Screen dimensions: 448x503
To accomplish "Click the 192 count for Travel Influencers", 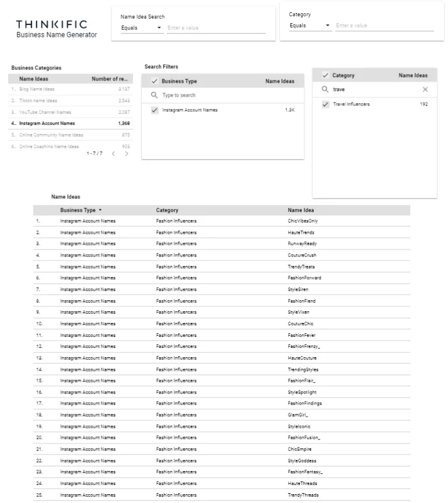I will [x=423, y=104].
